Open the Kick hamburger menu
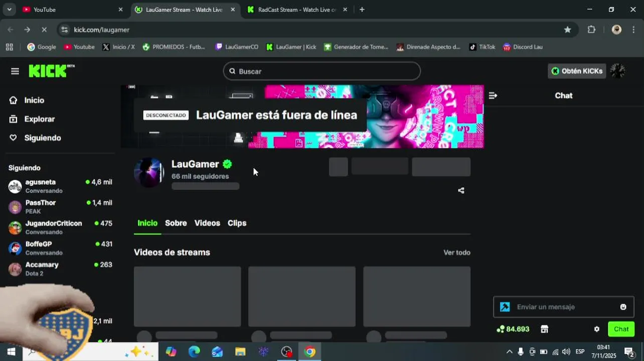Viewport: 644px width, 361px height. tap(15, 71)
